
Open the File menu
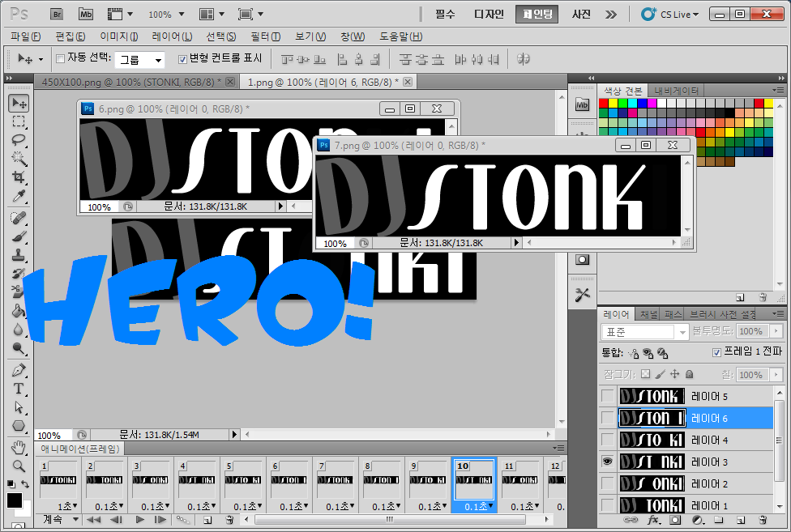click(x=26, y=36)
